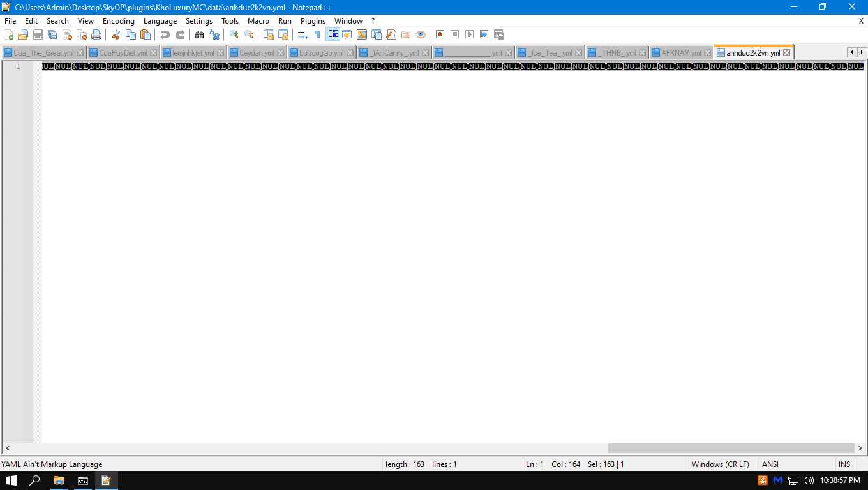Toggle Word Wrap in the toolbar
The height and width of the screenshot is (490, 868).
point(303,34)
